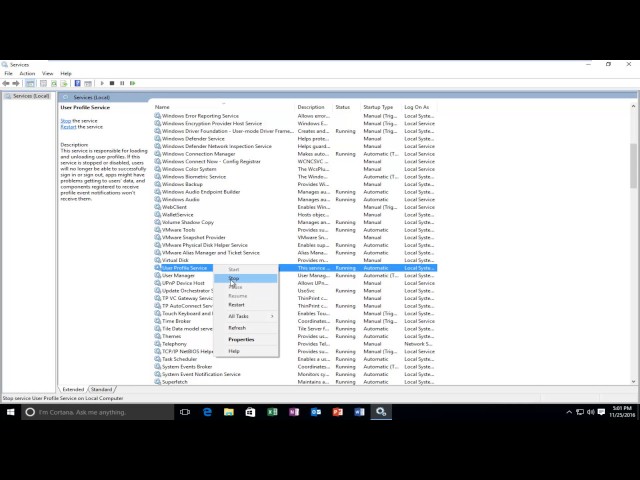Open the OneNote taskbar icon
Screen dimensions: 640x480
coord(294,412)
